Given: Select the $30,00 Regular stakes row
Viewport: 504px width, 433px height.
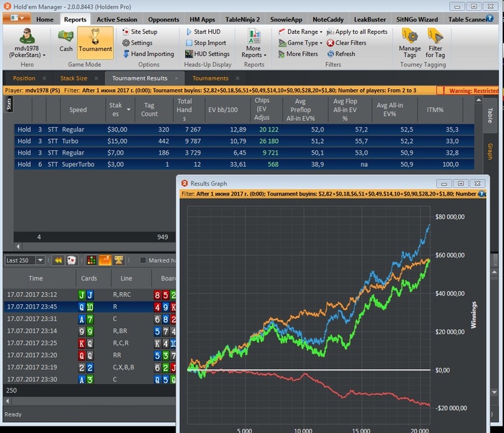Looking at the screenshot, I should click(x=244, y=129).
